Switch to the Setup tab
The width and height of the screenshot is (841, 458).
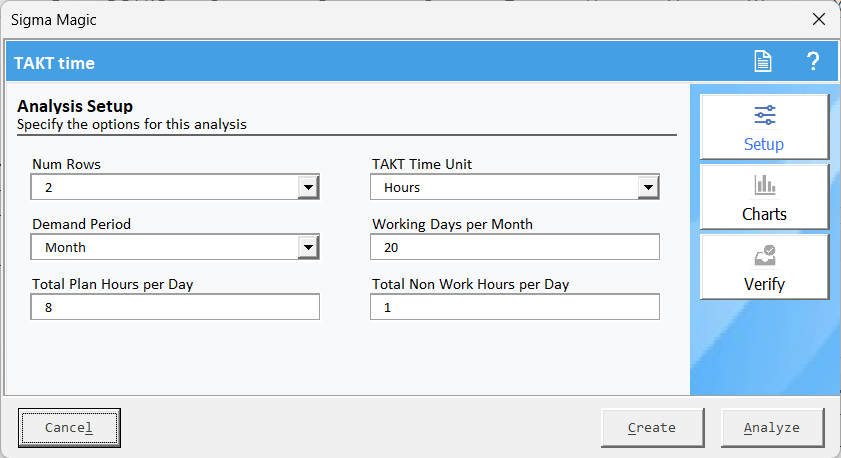[764, 128]
